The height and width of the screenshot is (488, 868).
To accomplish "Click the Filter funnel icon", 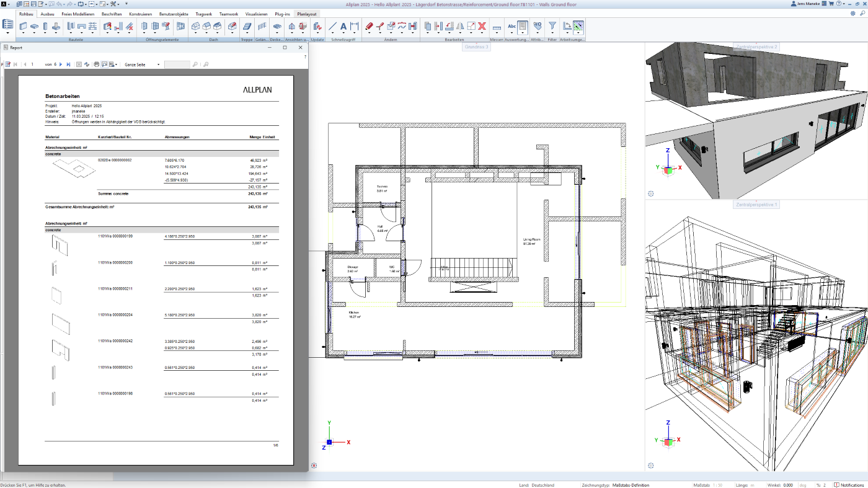I will pyautogui.click(x=552, y=26).
